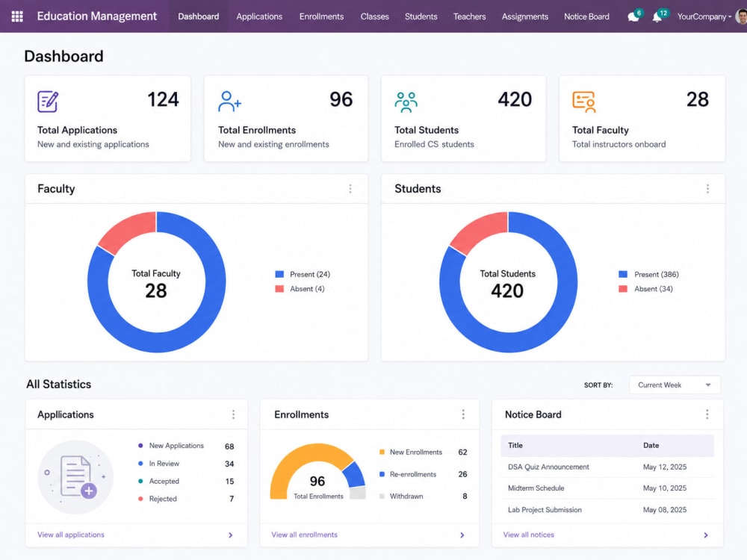
Task: Open Faculty card three-dot menu
Action: click(350, 189)
